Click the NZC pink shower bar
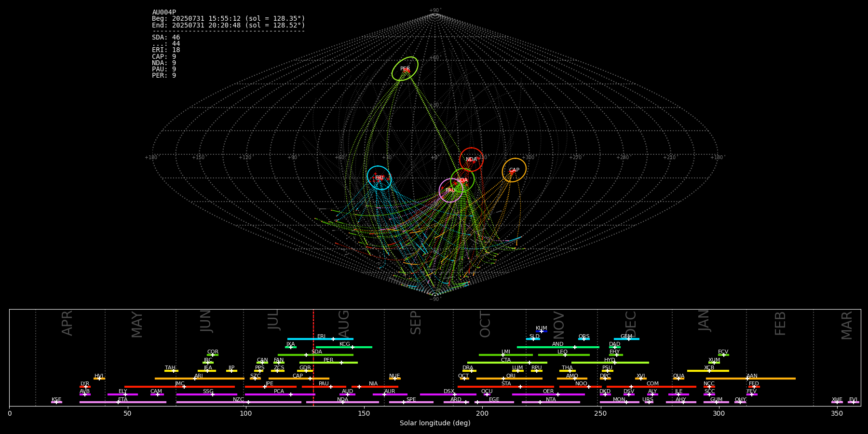Screen dimensions: 868x434 tap(239, 402)
